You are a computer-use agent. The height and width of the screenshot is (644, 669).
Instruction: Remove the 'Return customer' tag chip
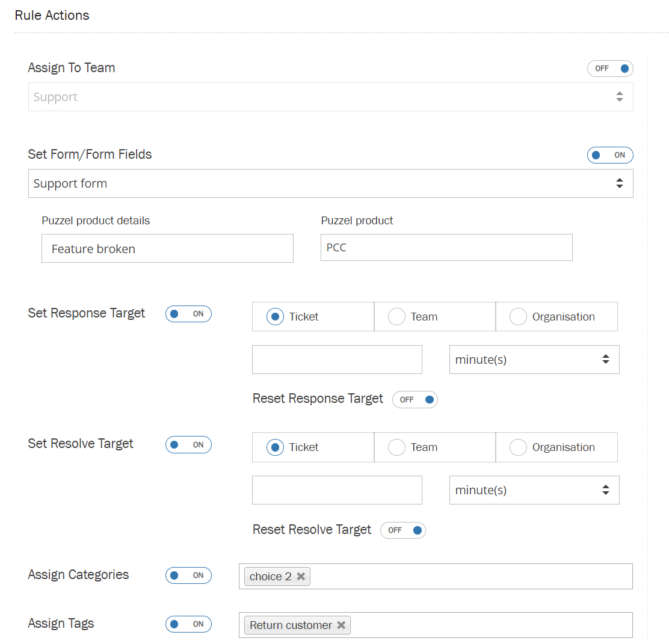(x=341, y=625)
